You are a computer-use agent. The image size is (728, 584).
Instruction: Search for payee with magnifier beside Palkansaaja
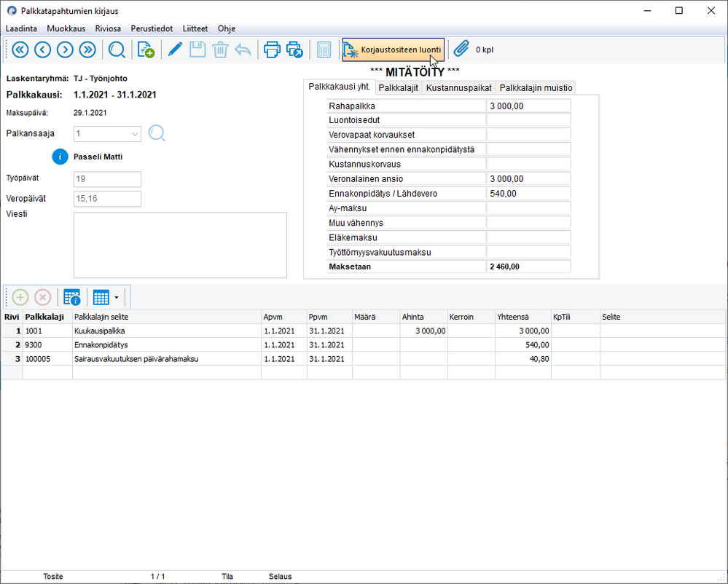pyautogui.click(x=157, y=133)
